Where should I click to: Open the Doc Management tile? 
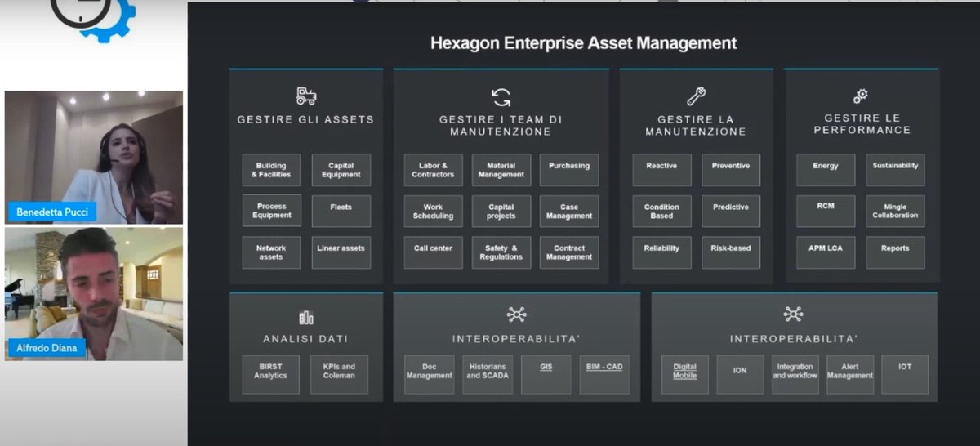click(x=430, y=375)
